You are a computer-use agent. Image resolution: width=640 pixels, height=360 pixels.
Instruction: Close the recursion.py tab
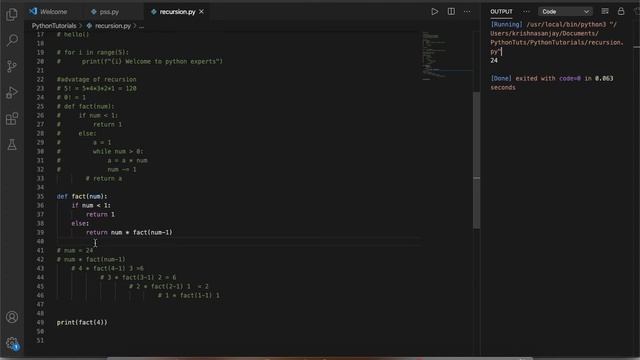pos(202,12)
